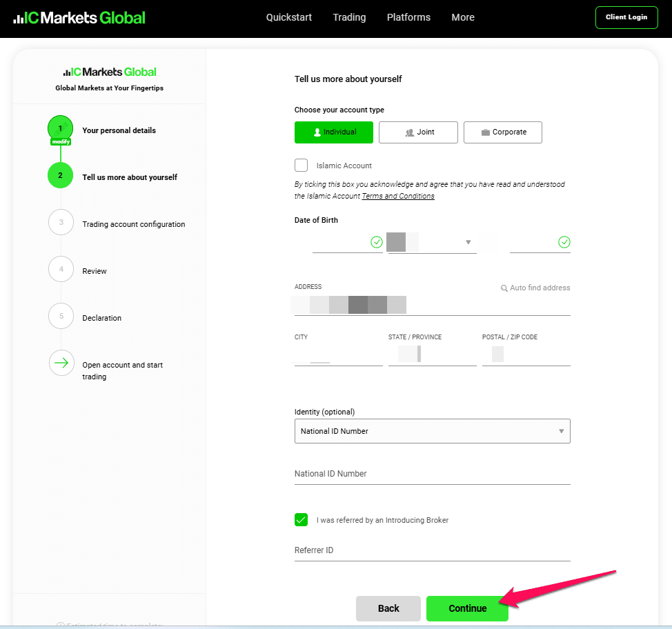Tick the Islamic Account checkbox
Image resolution: width=672 pixels, height=629 pixels.
(x=302, y=165)
